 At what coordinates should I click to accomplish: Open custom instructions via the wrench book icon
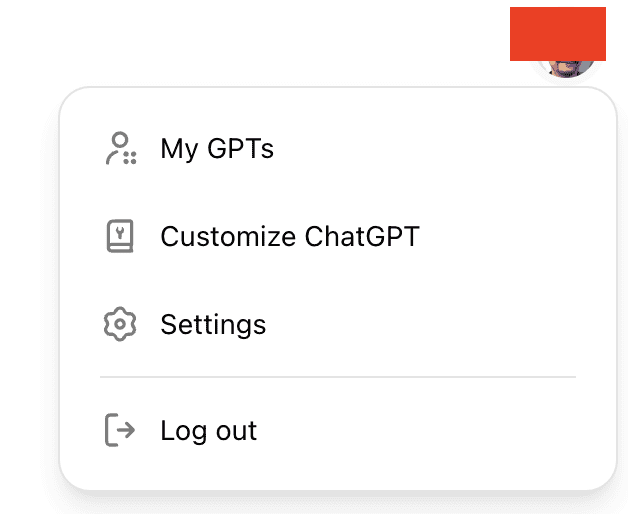[120, 236]
